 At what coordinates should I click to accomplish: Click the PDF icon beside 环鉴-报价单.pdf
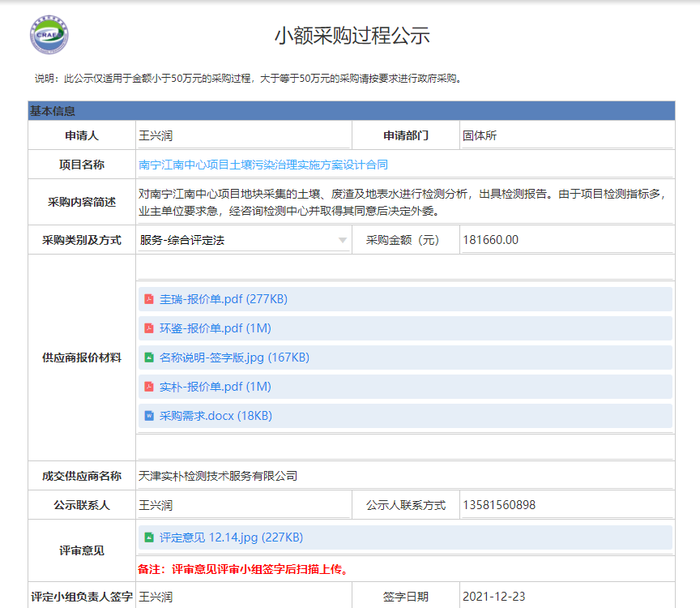(149, 328)
